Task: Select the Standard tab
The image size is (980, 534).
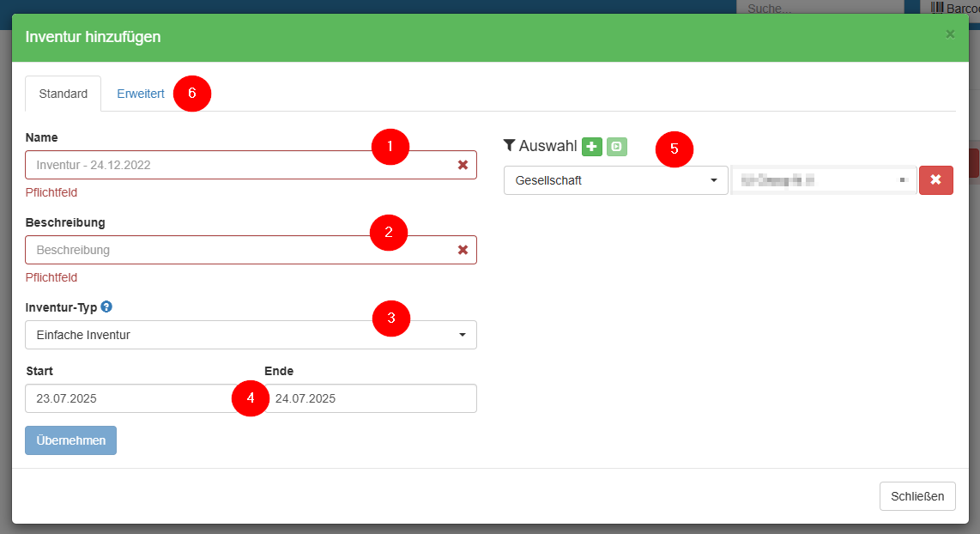Action: click(64, 94)
